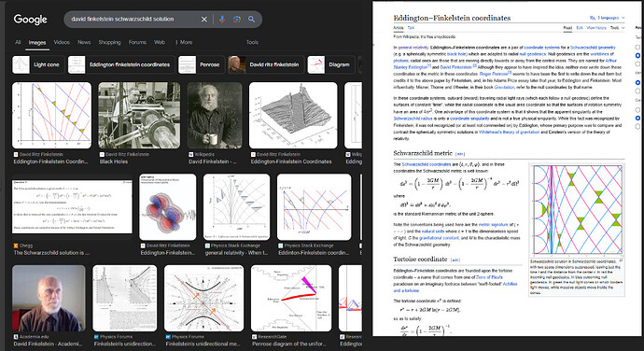
Task: Select the Wikipedia Article tab
Action: tap(399, 28)
